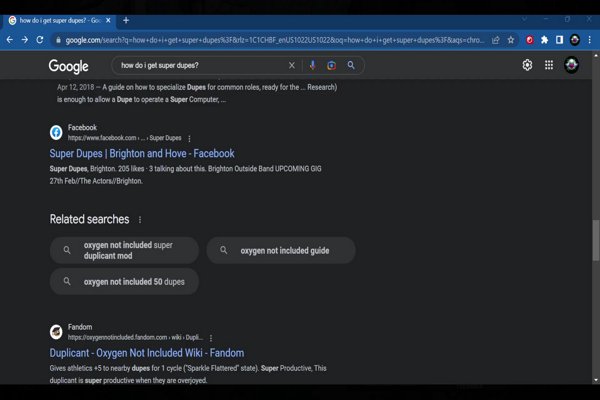Go forward with the browser arrow
This screenshot has height=400, width=600.
click(x=24, y=40)
